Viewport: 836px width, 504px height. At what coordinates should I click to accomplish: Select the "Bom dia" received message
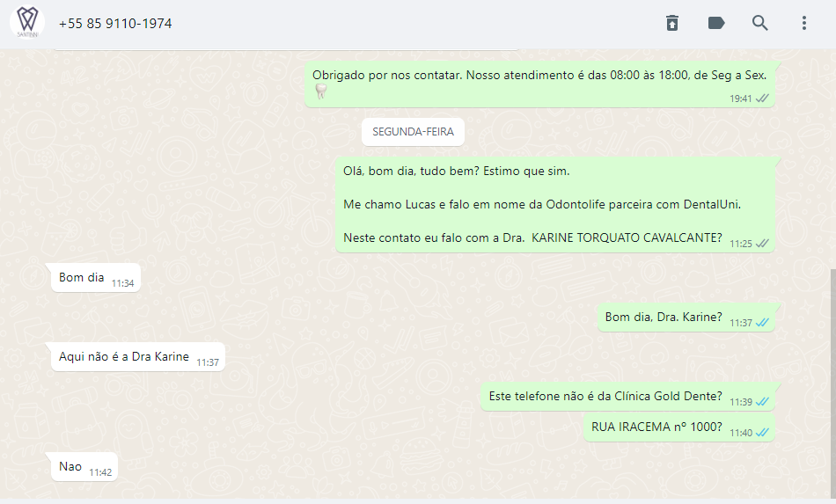tap(95, 278)
